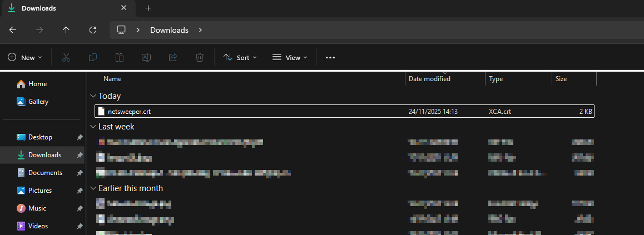Click the Paste clipboard icon
Viewport: 644px width, 235px height.
120,57
